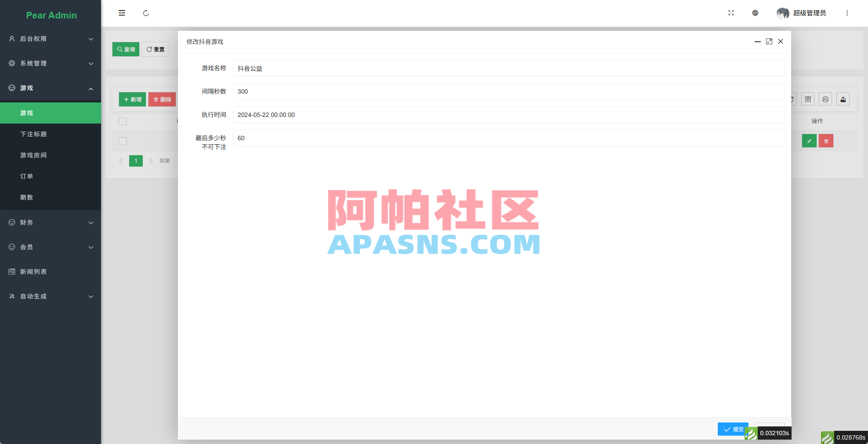Close the 修改抖音游戏 dialog

tap(781, 41)
